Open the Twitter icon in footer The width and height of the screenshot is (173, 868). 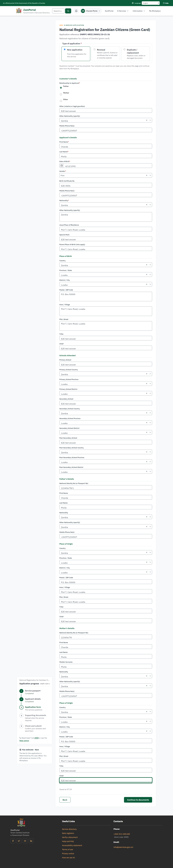(19, 841)
